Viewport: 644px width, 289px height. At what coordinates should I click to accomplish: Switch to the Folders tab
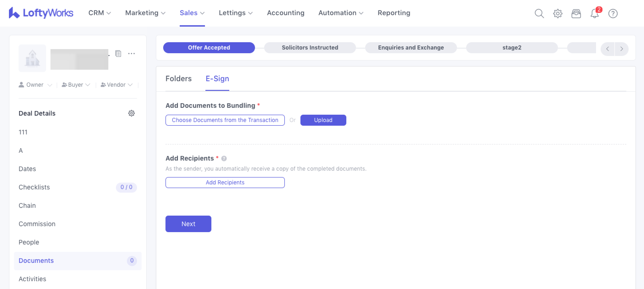click(178, 79)
